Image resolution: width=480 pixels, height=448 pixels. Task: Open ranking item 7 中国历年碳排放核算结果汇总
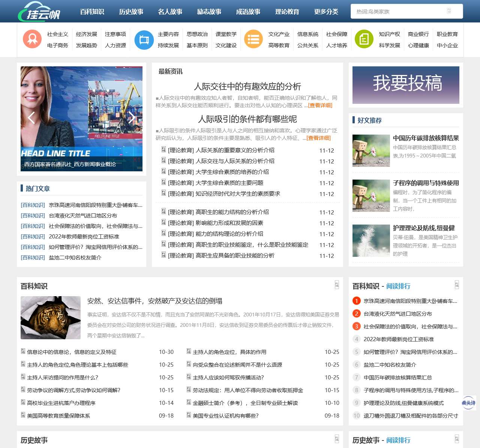click(x=397, y=378)
